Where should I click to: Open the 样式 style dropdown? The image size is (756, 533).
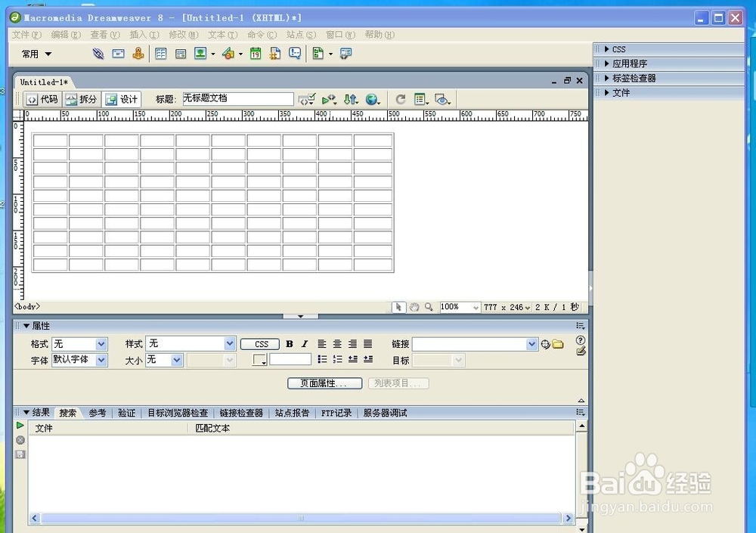(x=230, y=343)
